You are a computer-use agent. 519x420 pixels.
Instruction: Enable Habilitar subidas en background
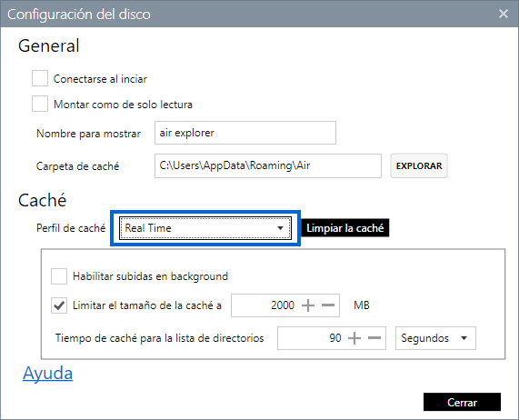click(x=59, y=276)
